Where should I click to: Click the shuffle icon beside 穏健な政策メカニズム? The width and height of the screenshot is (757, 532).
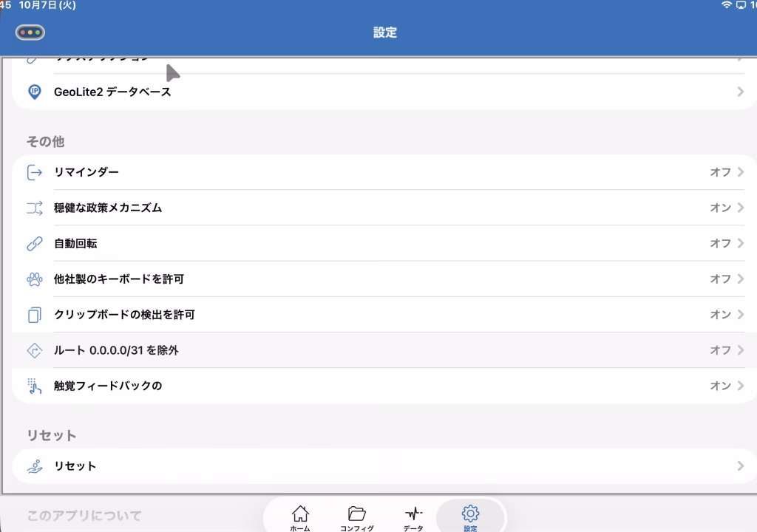[x=34, y=208]
